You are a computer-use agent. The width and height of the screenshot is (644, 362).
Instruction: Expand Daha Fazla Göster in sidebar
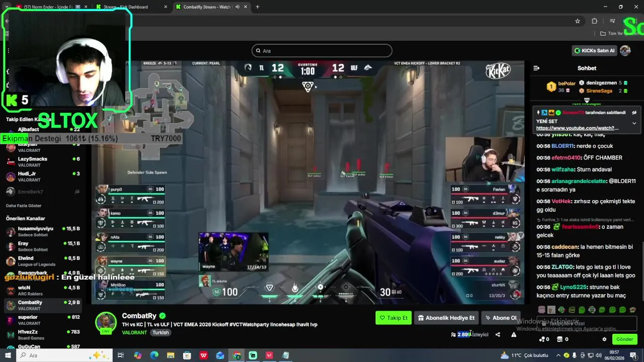24,206
